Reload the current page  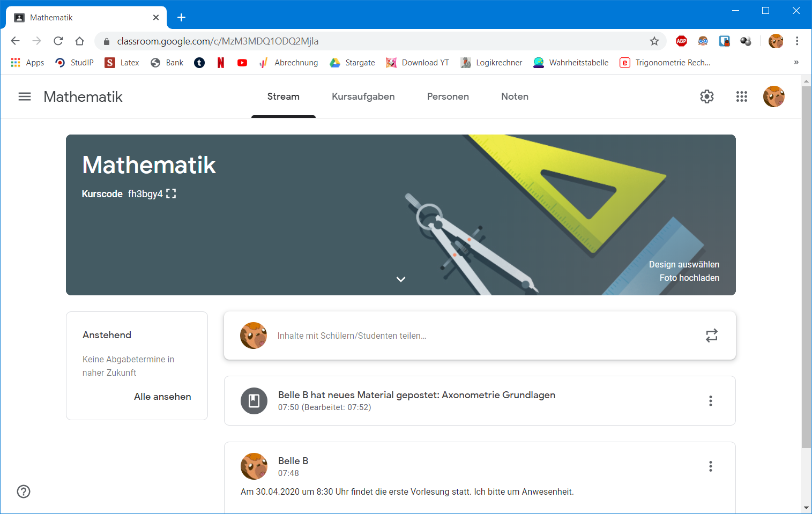[58, 41]
